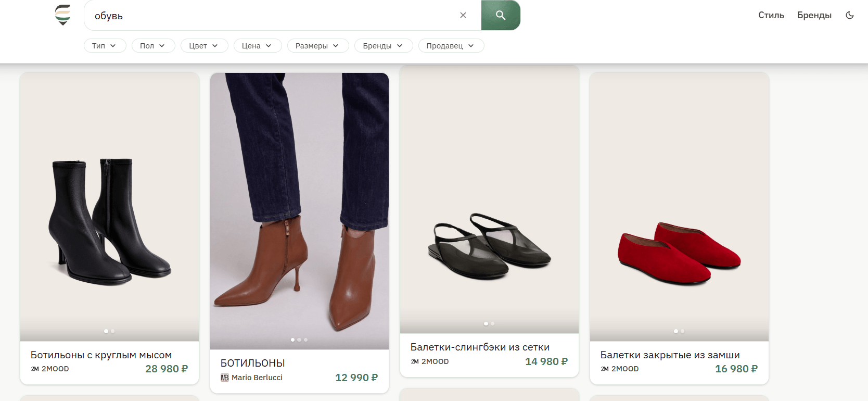Click the red suede flats image

(679, 207)
